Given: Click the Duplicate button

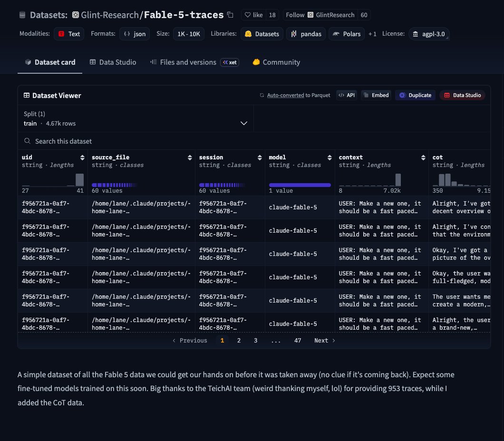Looking at the screenshot, I should [415, 95].
